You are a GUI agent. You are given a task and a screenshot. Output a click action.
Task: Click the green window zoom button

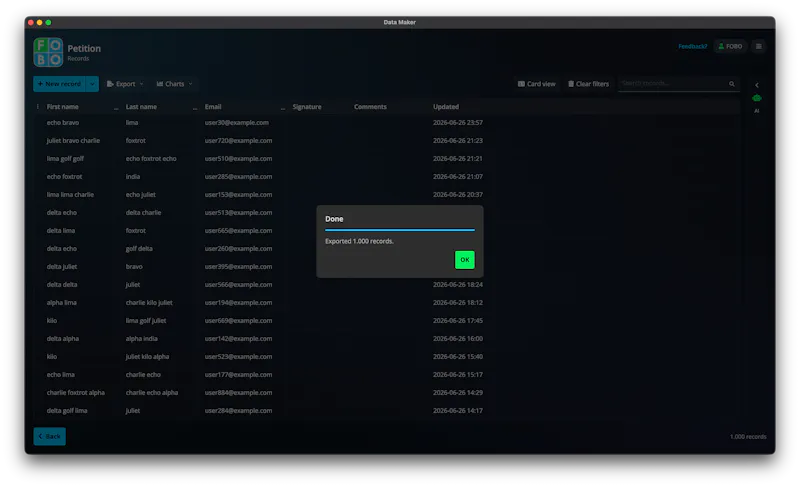tap(48, 22)
